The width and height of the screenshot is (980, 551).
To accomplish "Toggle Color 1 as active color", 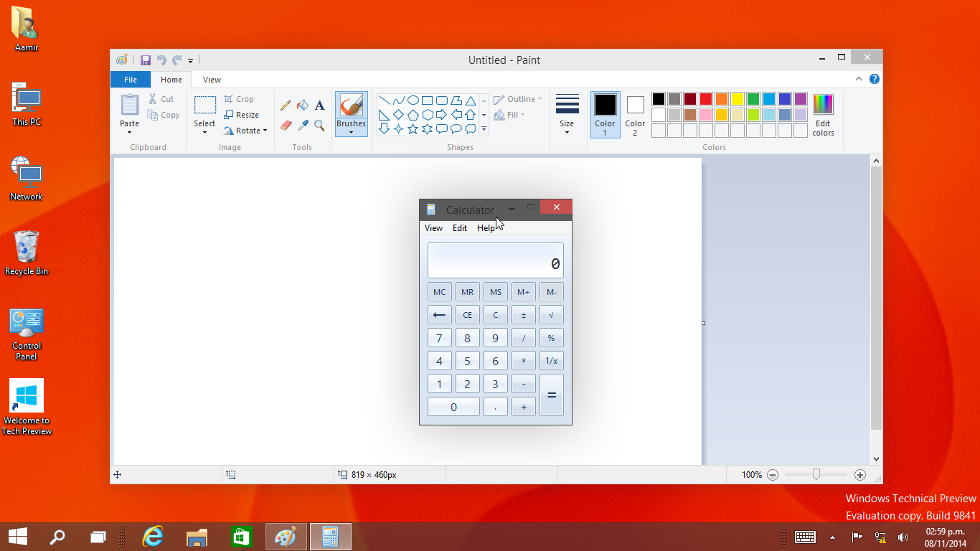I will [605, 115].
